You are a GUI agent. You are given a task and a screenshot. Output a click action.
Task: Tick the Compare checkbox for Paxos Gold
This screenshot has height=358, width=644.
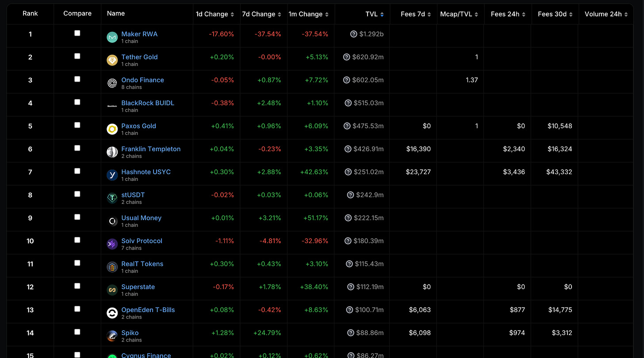(x=77, y=125)
